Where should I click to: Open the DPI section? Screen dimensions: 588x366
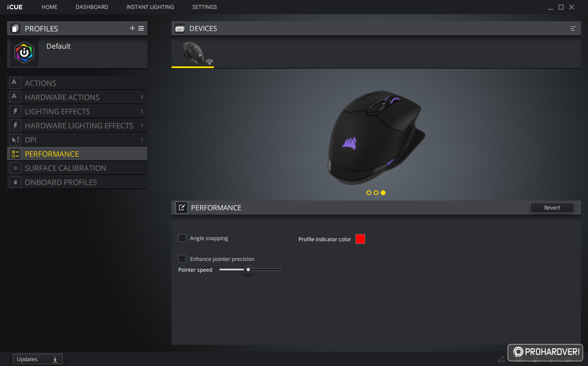(x=77, y=139)
